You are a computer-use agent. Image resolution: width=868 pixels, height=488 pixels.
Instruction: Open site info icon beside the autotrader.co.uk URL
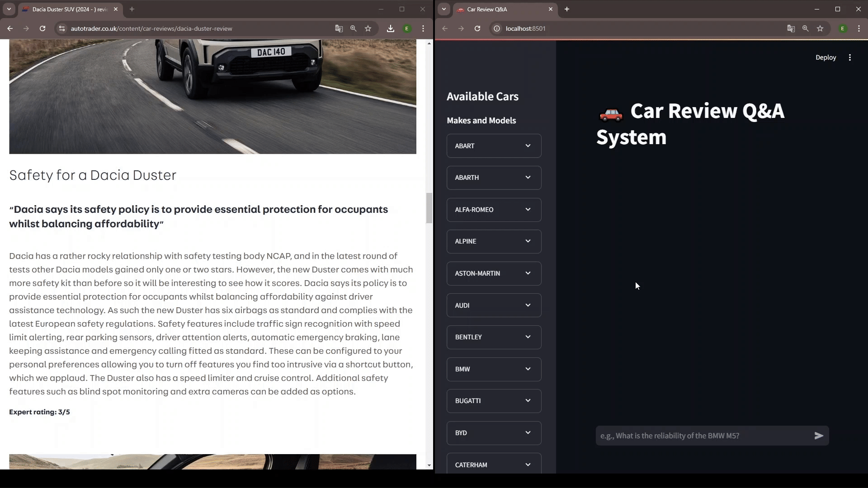(x=62, y=28)
